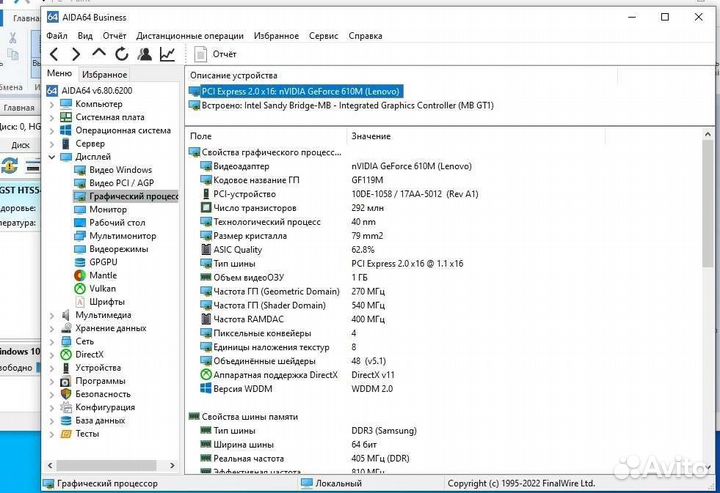Viewport: 720px width, 493px height.
Task: Click the Версия WDDM Windows icon
Action: [206, 389]
